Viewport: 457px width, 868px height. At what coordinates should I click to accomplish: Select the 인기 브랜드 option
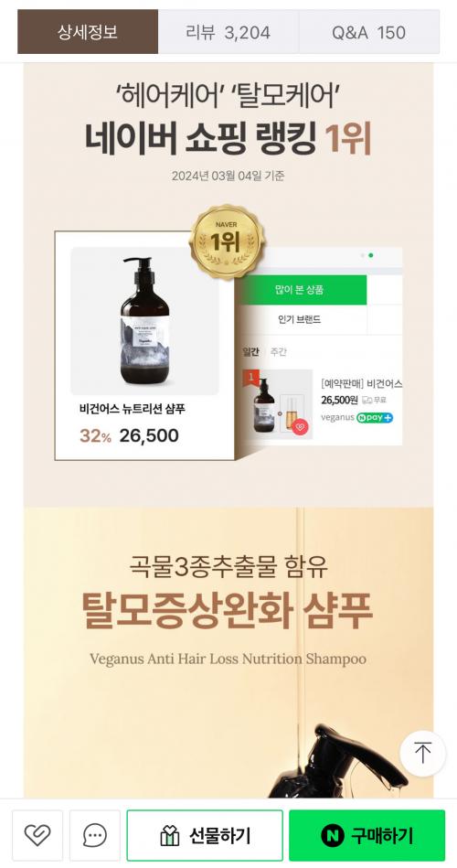[299, 319]
